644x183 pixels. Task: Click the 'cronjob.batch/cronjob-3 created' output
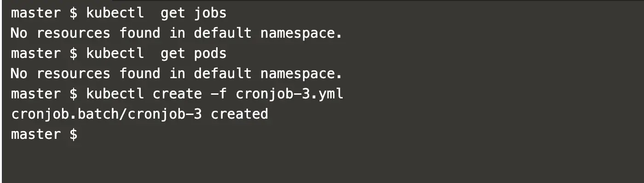click(139, 114)
